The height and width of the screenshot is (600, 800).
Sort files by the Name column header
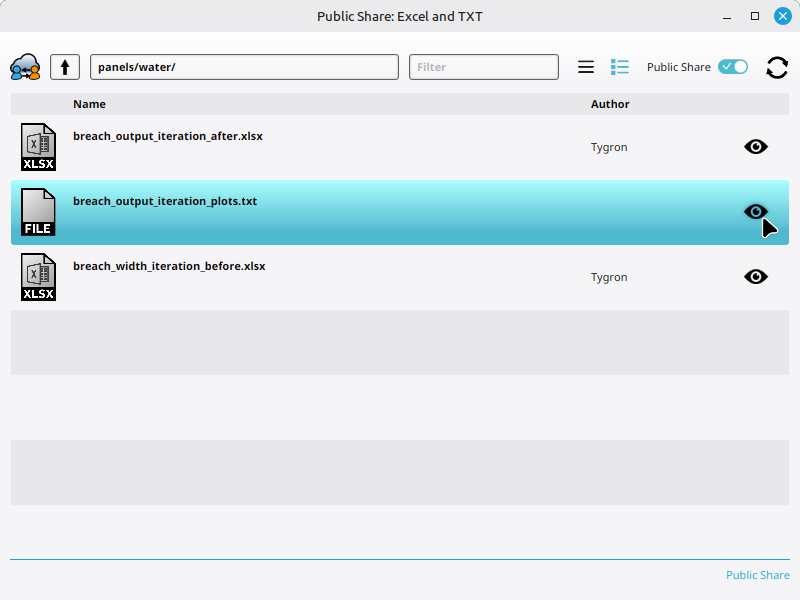[89, 104]
